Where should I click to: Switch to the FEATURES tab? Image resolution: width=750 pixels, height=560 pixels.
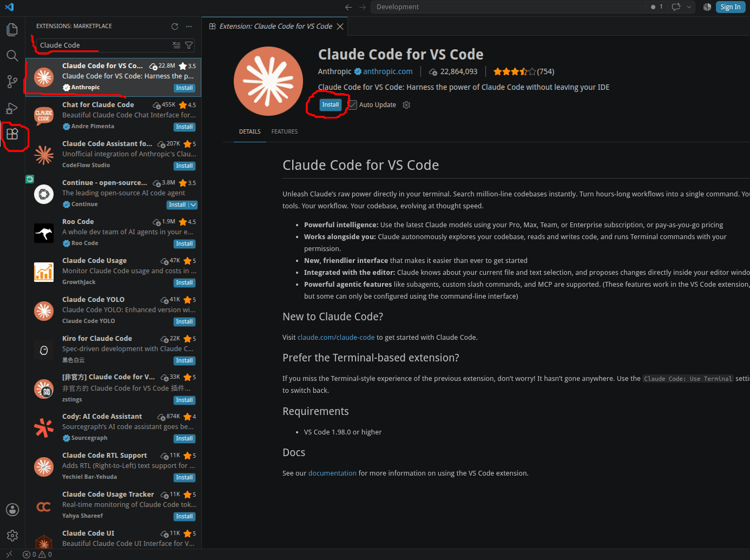pyautogui.click(x=285, y=131)
